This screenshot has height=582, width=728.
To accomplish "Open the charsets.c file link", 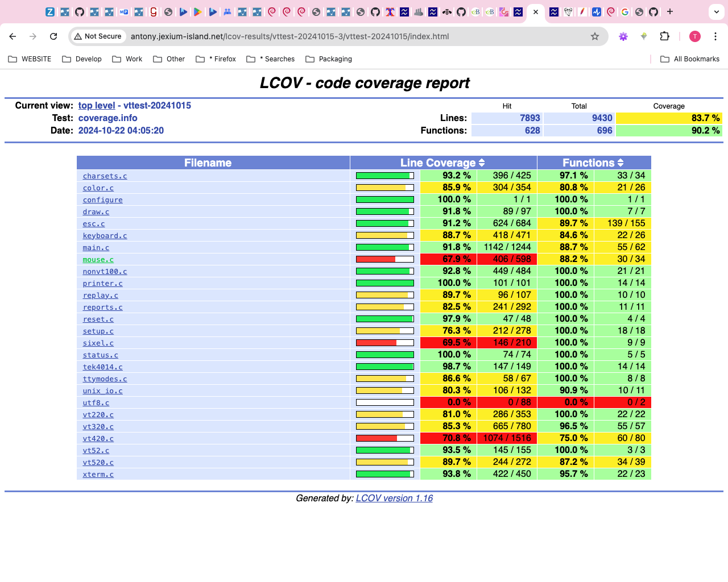I will [105, 176].
